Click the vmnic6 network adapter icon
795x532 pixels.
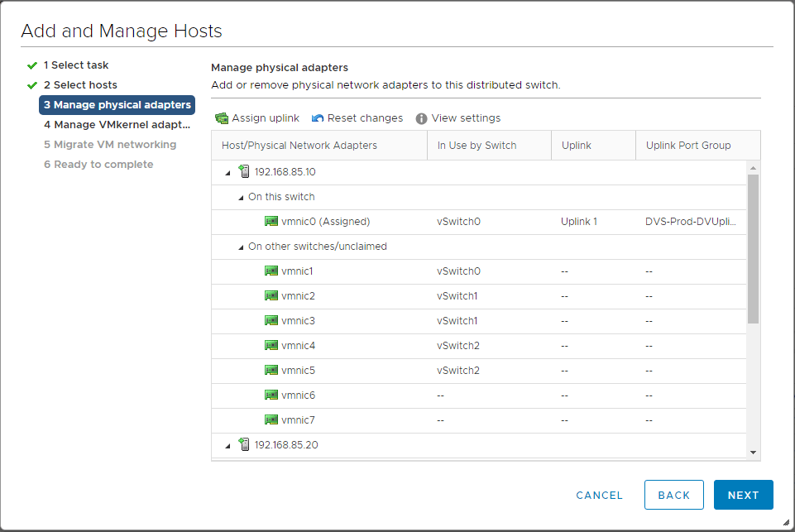coord(271,395)
